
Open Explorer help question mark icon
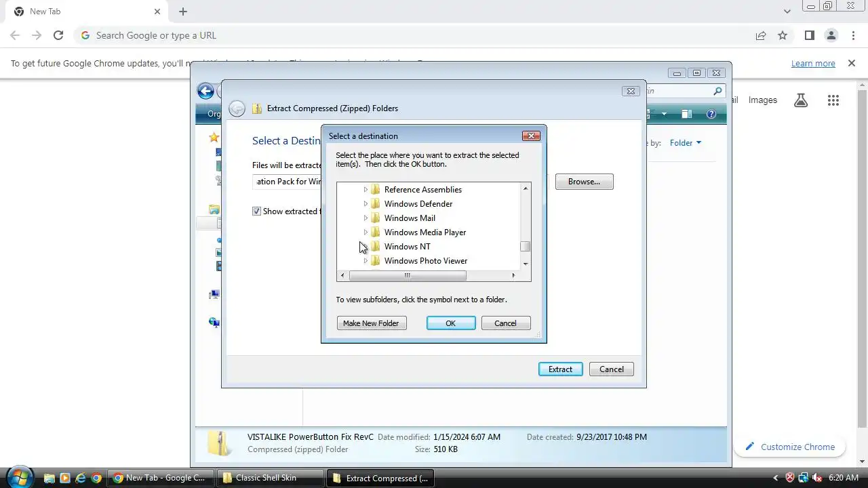[x=711, y=114]
